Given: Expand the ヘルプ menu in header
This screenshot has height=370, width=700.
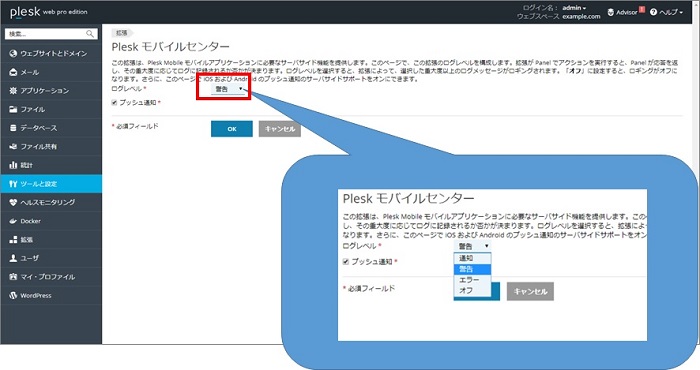Looking at the screenshot, I should click(671, 12).
